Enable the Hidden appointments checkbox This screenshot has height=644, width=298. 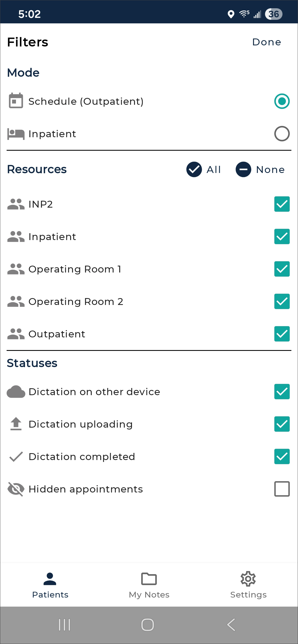coord(282,489)
